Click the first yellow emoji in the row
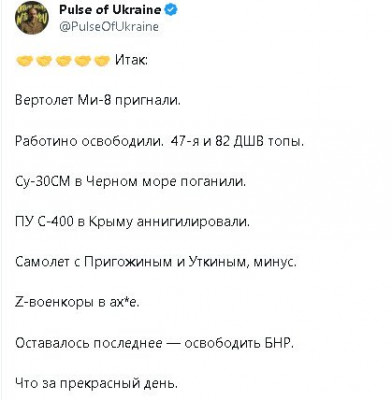The image size is (392, 400). (24, 61)
